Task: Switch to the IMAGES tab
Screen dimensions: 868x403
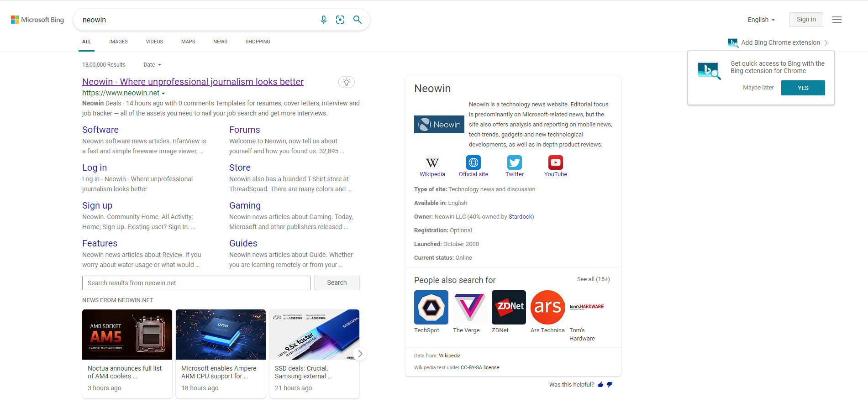Action: [118, 42]
